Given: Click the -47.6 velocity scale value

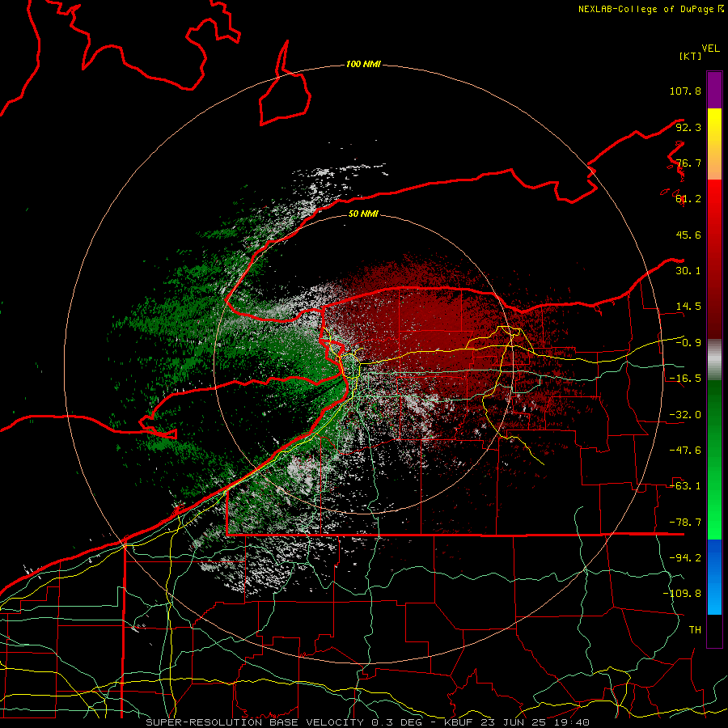Looking at the screenshot, I should [x=685, y=451].
